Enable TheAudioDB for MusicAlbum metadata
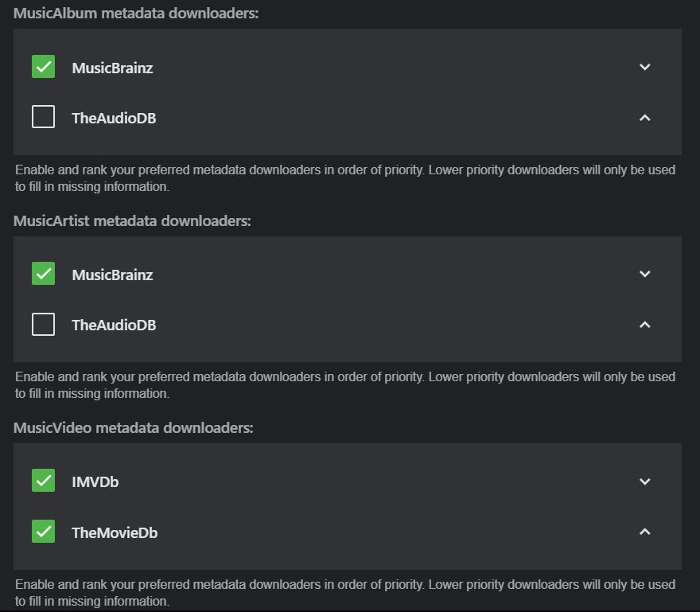The image size is (700, 612). coord(44,118)
